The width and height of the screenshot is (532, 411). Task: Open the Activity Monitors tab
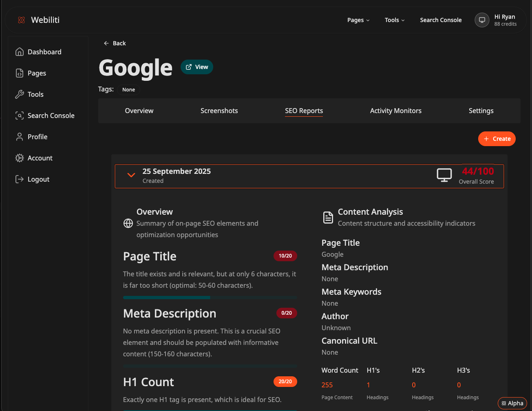point(395,111)
